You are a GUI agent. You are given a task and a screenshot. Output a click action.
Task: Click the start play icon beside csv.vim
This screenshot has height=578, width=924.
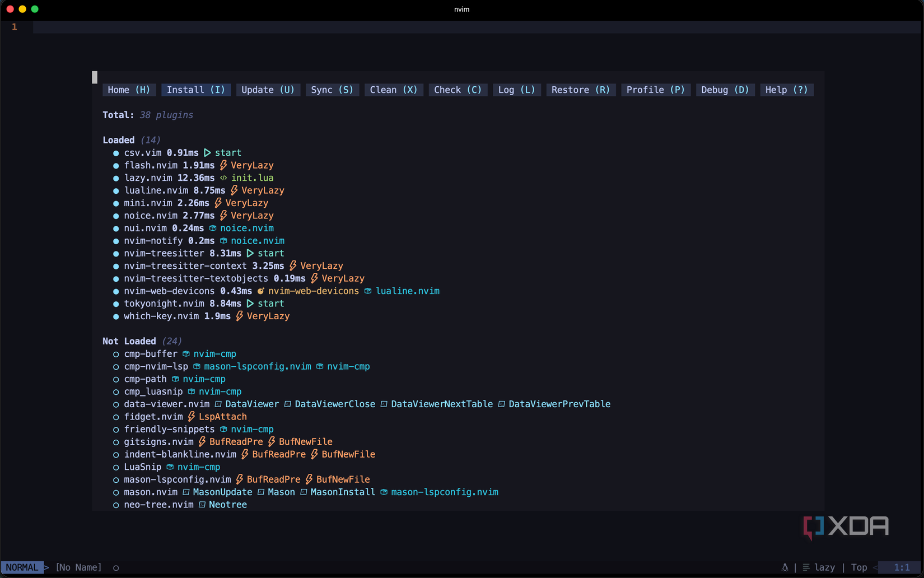tap(207, 153)
